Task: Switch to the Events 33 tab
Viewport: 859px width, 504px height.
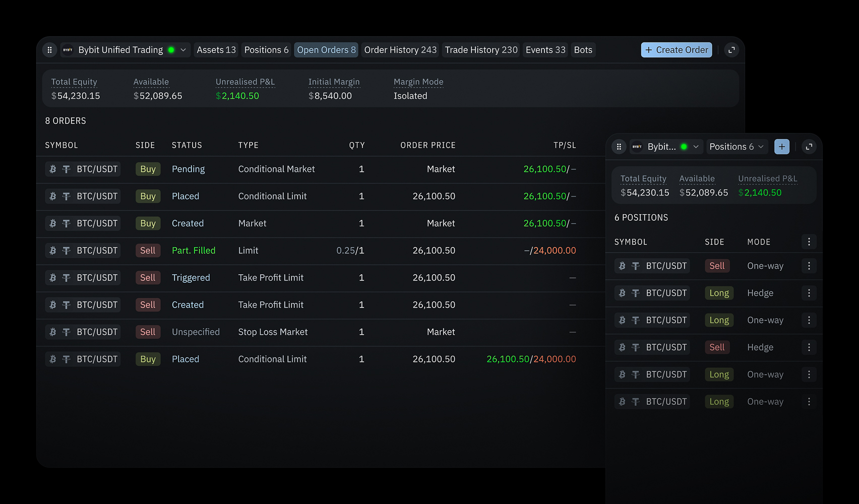Action: (x=545, y=50)
